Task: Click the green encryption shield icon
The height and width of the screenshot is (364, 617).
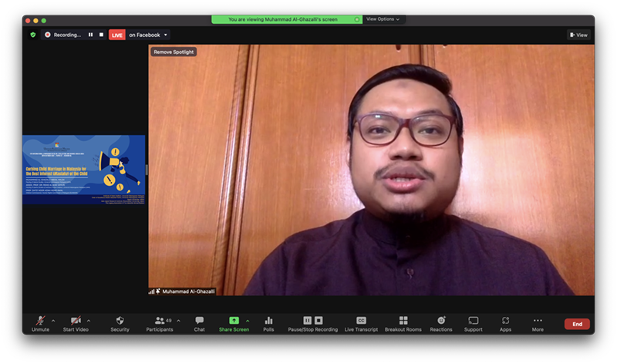Action: pos(32,35)
